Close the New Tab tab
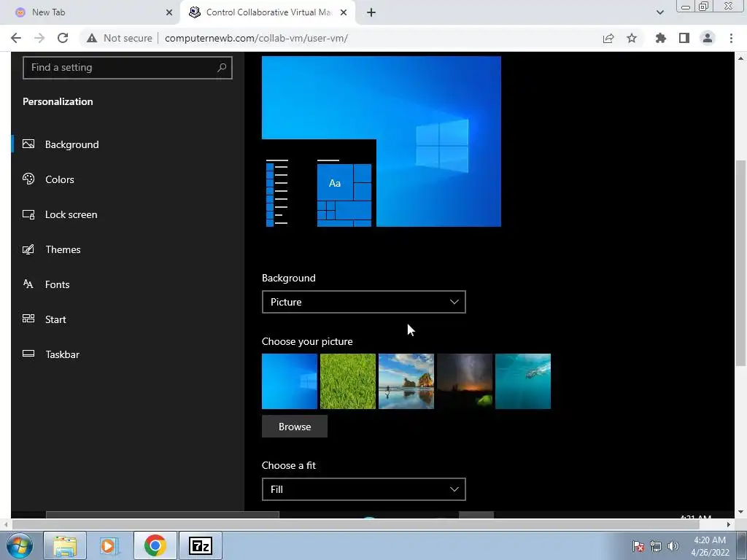The width and height of the screenshot is (747, 560). click(x=169, y=12)
